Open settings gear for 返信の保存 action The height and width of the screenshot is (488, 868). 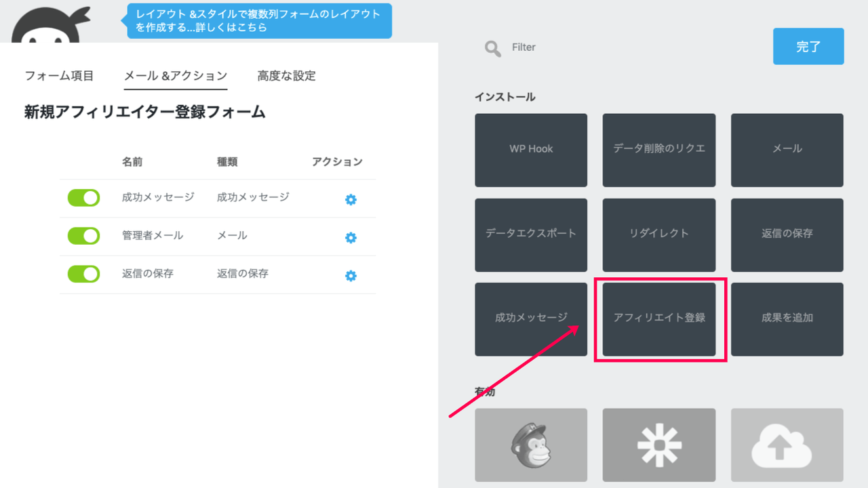pos(351,275)
